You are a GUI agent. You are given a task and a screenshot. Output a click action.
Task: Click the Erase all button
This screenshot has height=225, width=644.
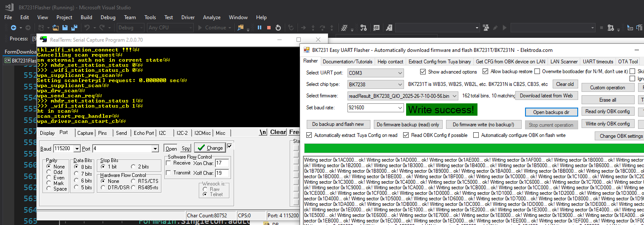pos(607,100)
